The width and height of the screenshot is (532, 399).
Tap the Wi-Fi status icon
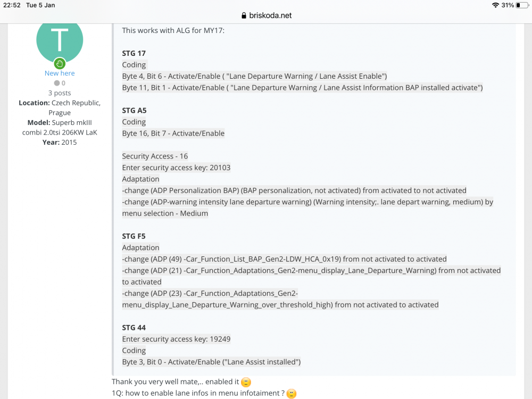[x=495, y=5]
